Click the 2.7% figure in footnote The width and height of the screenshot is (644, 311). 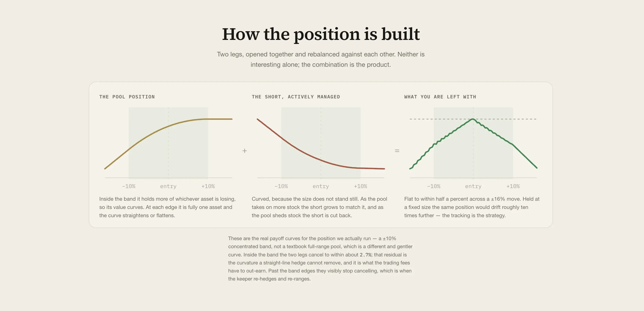tap(366, 255)
